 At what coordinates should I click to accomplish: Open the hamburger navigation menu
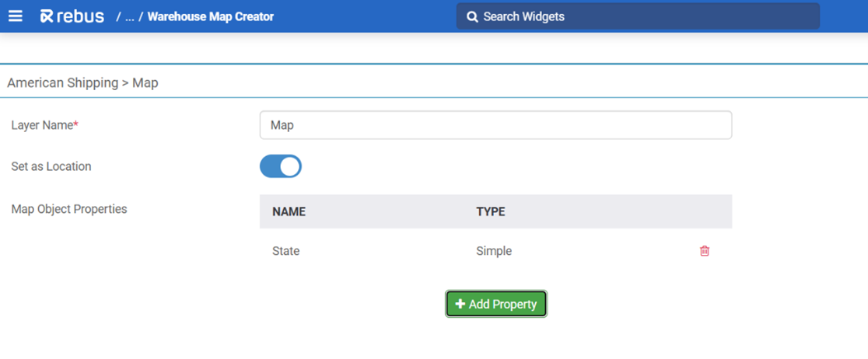point(16,16)
